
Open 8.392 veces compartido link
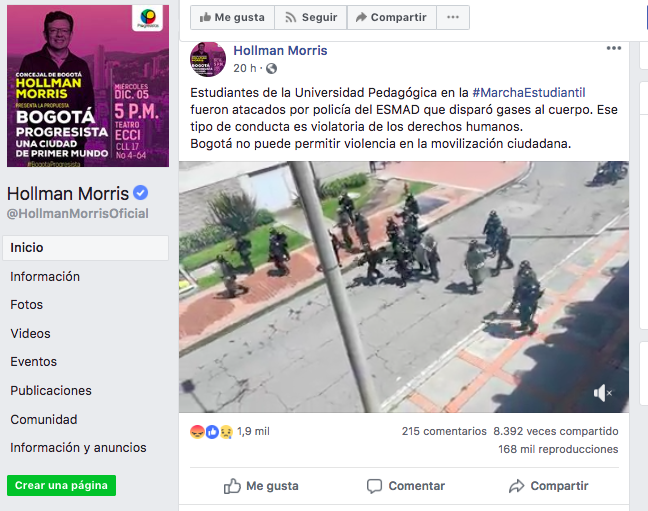click(556, 431)
